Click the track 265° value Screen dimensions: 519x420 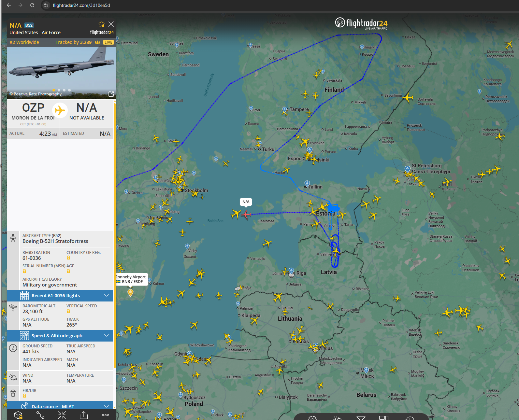coord(72,325)
